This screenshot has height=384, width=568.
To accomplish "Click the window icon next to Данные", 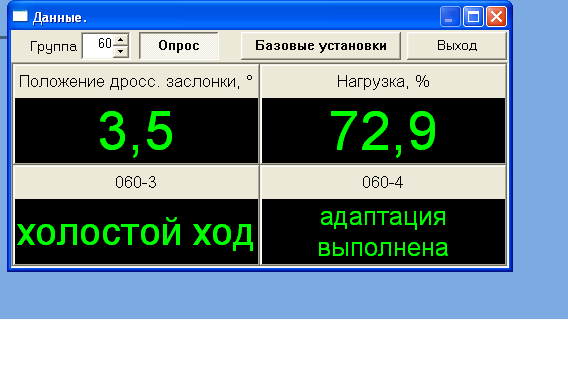I will [x=20, y=17].
